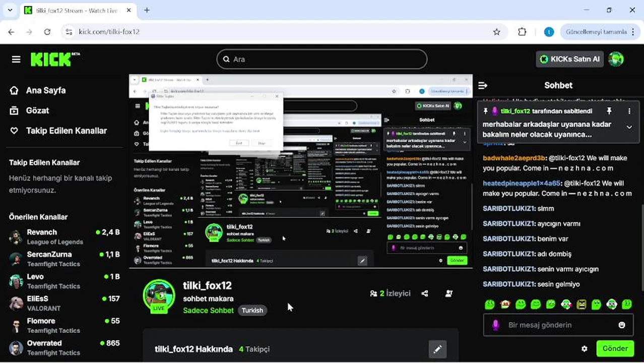Click the tilki_fox12 channel name heading
Image resolution: width=644 pixels, height=363 pixels.
[x=207, y=285]
